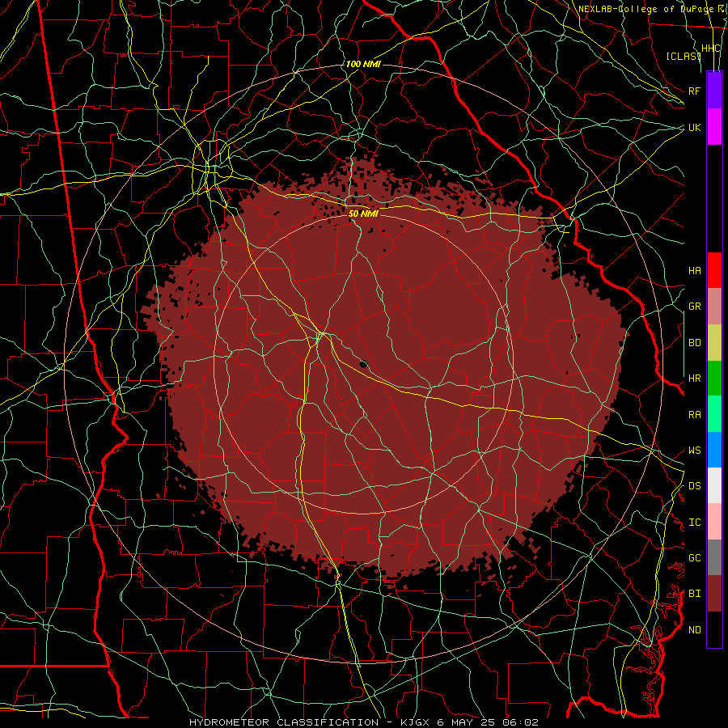728x728 pixels.
Task: Click the HR legend label
Action: [x=694, y=379]
